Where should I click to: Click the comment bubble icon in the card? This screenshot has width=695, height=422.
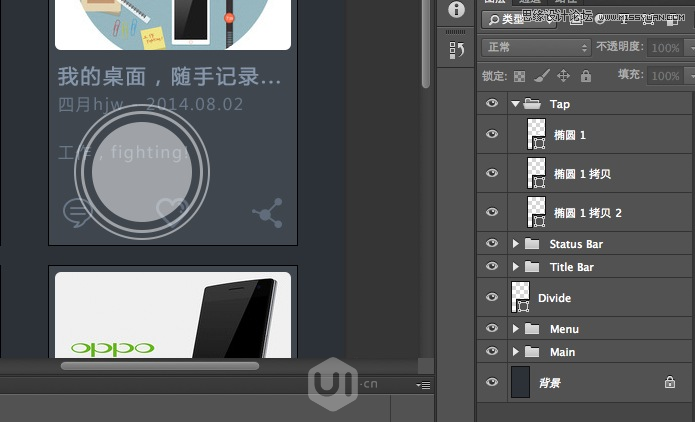77,212
